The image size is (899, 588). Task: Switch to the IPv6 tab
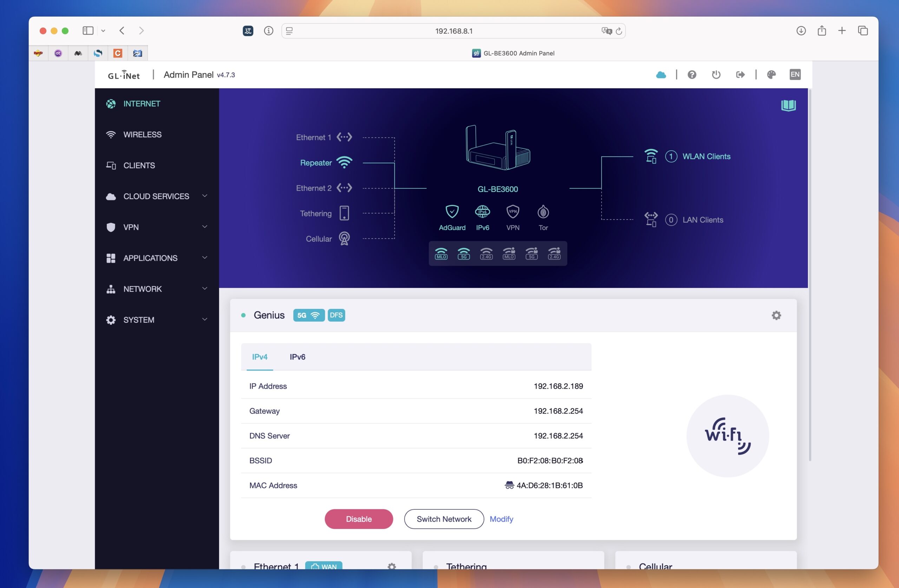tap(297, 357)
